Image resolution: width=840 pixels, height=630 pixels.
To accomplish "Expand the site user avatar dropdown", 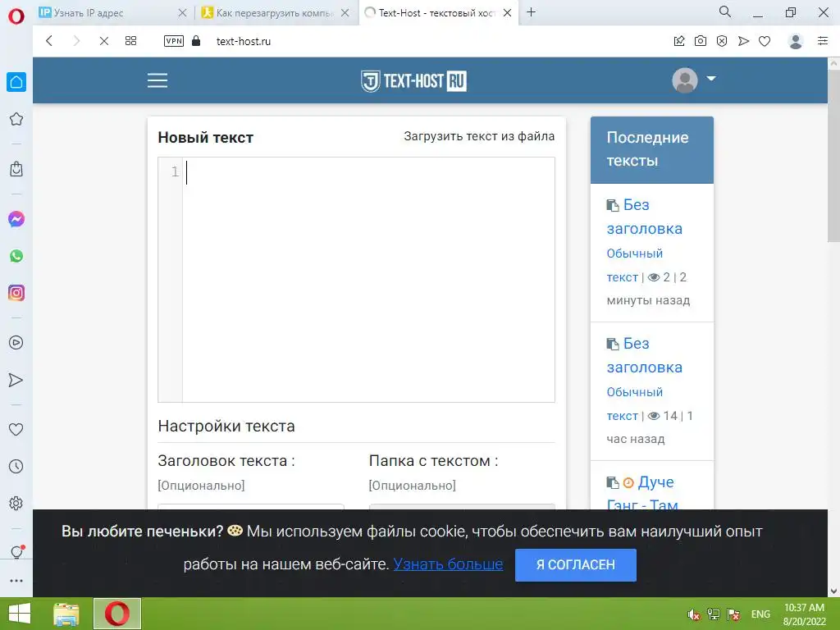I will pyautogui.click(x=694, y=80).
